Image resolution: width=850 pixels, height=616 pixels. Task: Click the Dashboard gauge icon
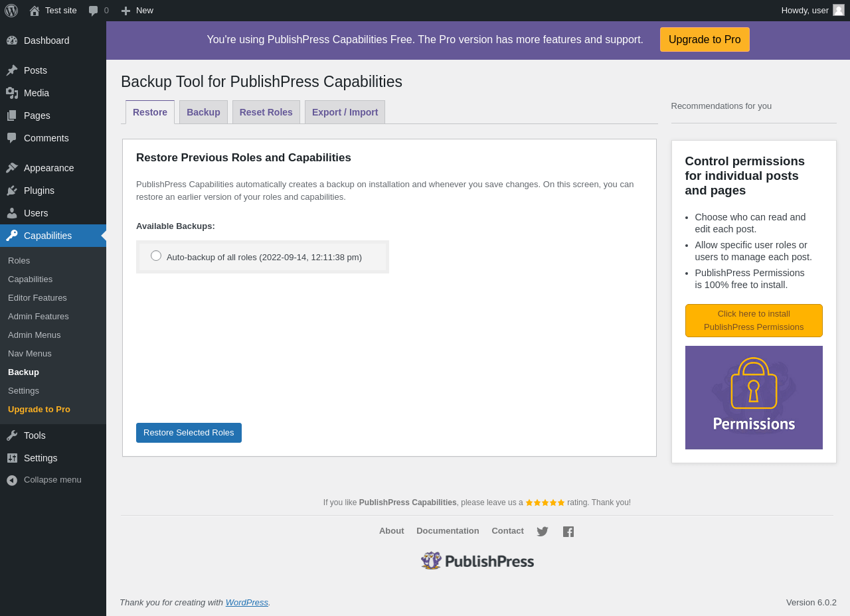[12, 40]
